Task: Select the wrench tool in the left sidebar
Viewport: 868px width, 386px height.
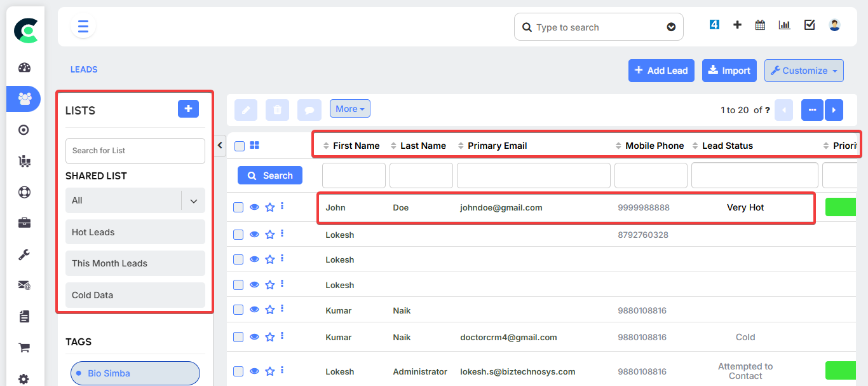Action: coord(24,254)
